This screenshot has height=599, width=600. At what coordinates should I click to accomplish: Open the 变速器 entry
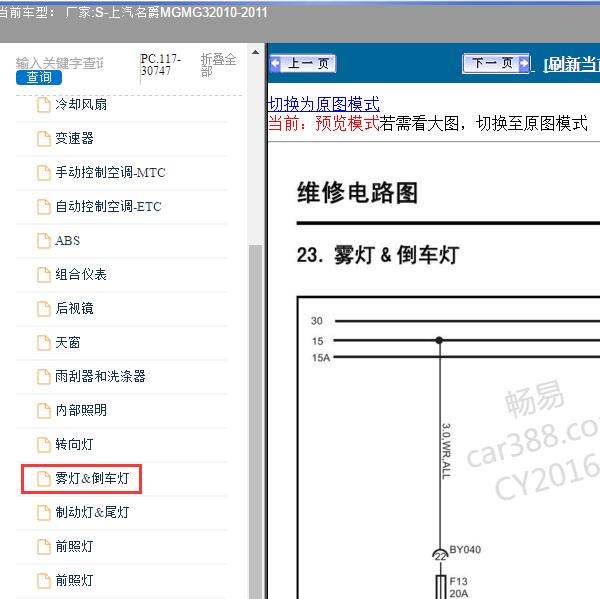[x=74, y=138]
